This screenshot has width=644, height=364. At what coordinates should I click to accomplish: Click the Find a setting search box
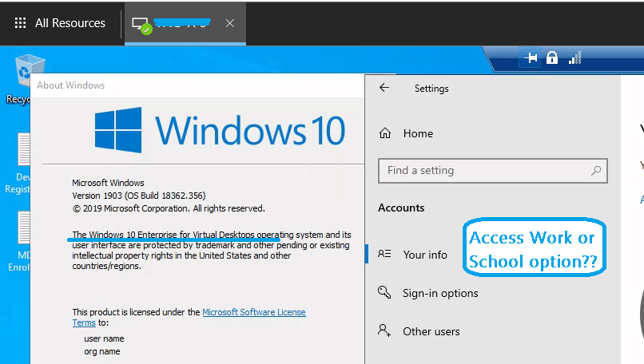click(x=492, y=171)
